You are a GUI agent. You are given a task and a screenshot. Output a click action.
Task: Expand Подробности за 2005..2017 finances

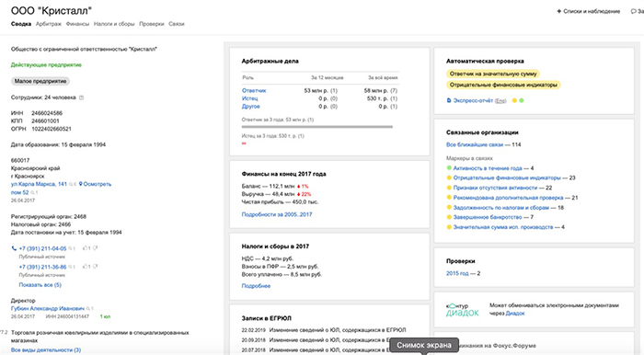pos(277,214)
